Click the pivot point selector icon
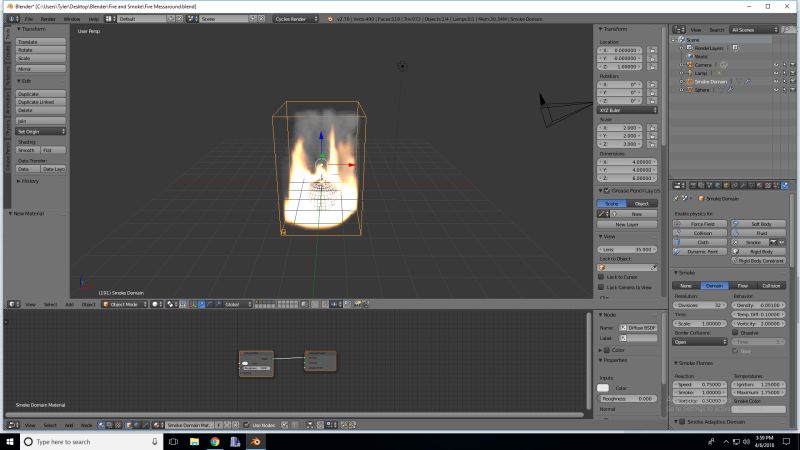The width and height of the screenshot is (800, 450). pos(171,304)
